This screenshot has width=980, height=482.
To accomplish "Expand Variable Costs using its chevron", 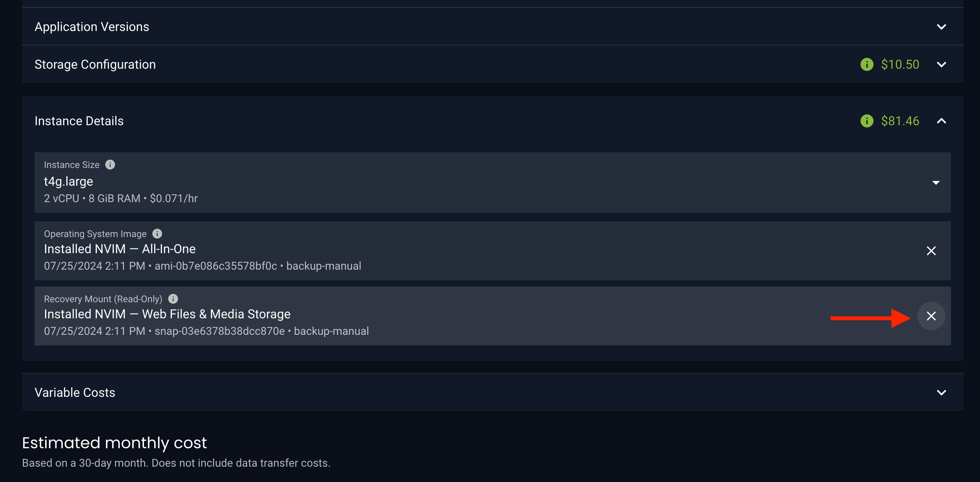I will 941,393.
